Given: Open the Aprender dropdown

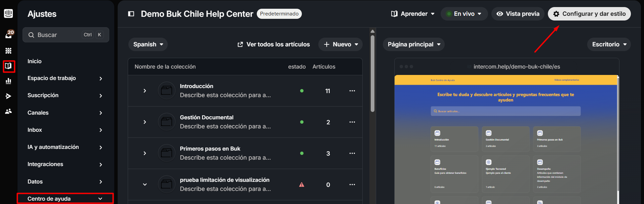Looking at the screenshot, I should point(413,14).
